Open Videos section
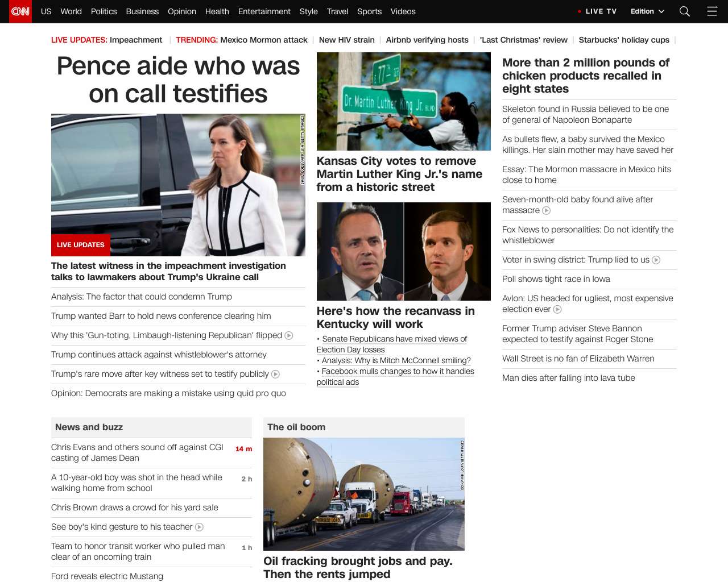 coord(403,11)
